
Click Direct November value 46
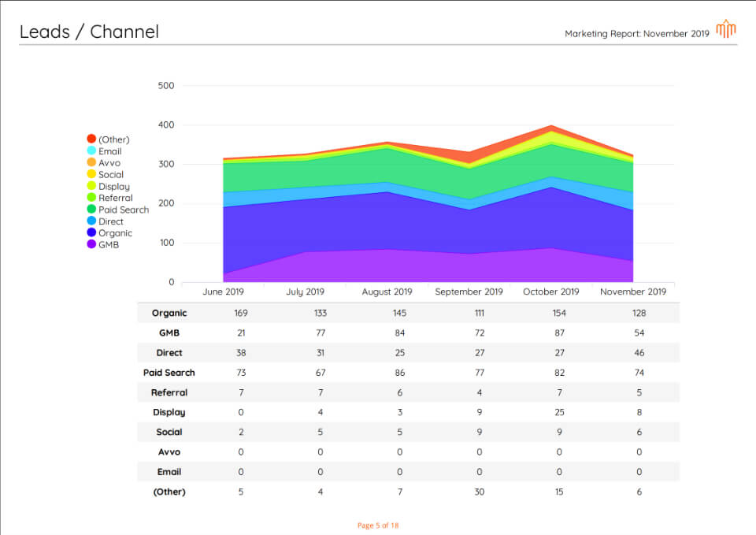(x=639, y=353)
